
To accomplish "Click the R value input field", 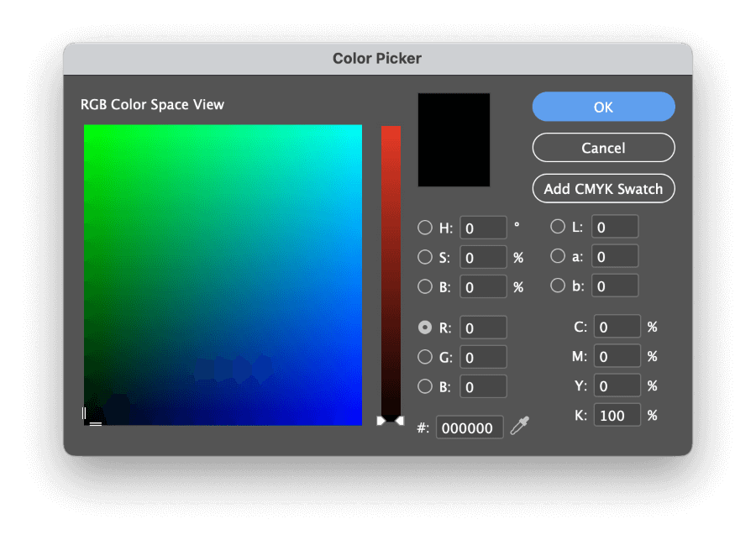I will pos(483,328).
